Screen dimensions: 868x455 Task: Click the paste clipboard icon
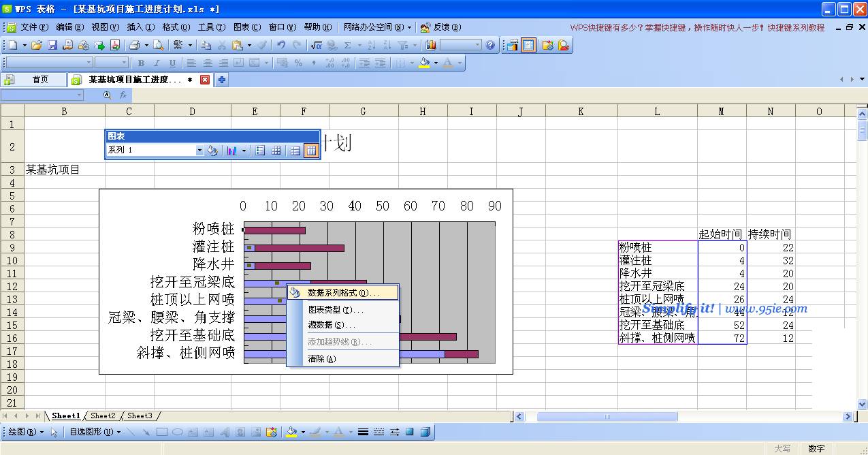coord(237,45)
